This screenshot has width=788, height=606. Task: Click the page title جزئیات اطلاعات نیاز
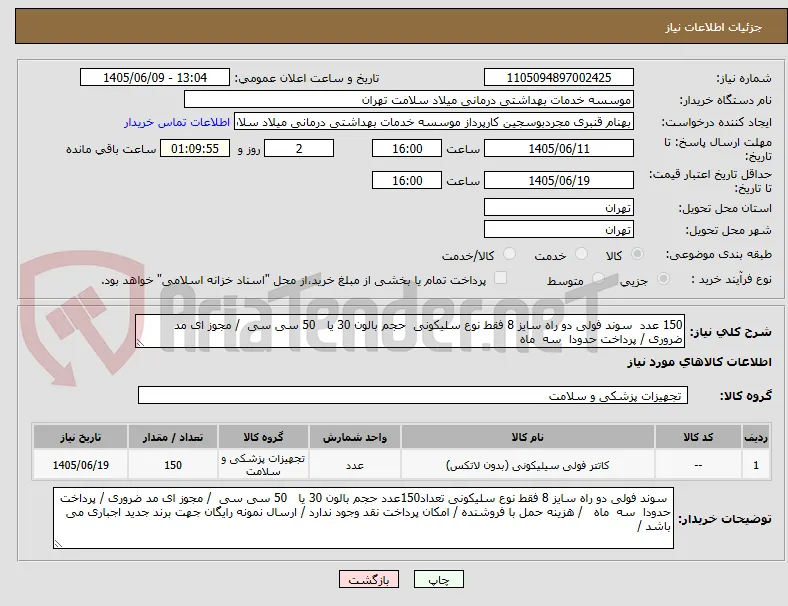[713, 27]
